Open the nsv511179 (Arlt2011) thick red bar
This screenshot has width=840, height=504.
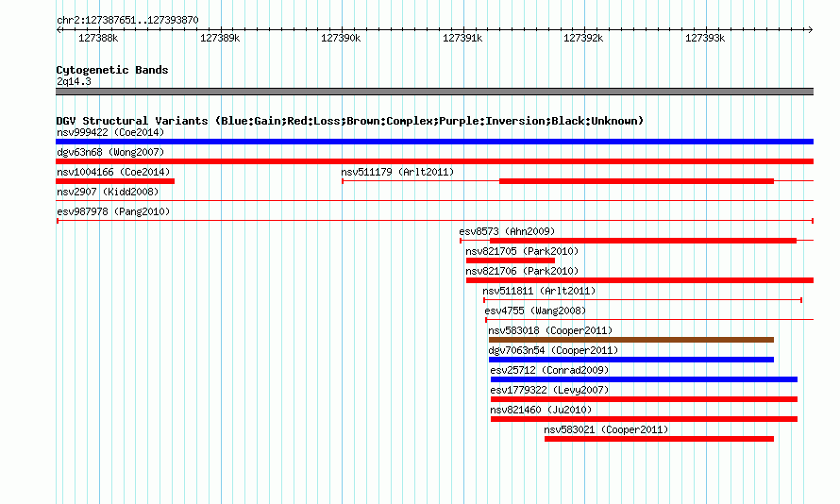636,181
